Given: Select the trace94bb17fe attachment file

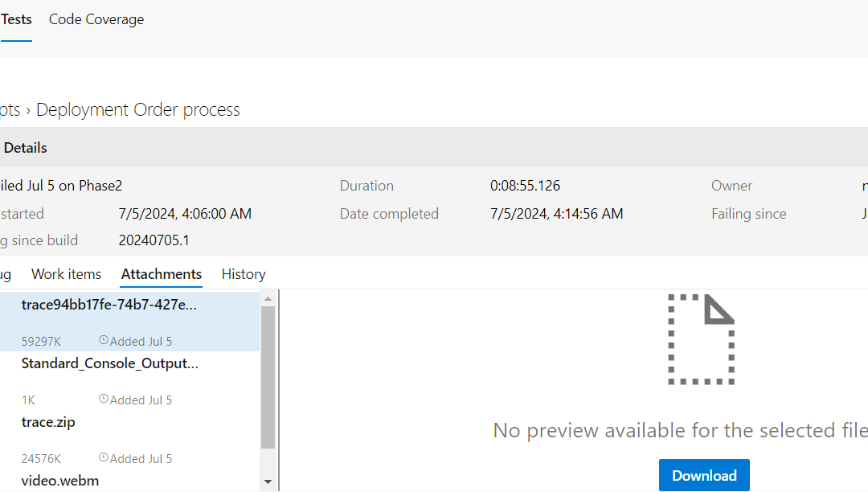Looking at the screenshot, I should click(x=109, y=305).
